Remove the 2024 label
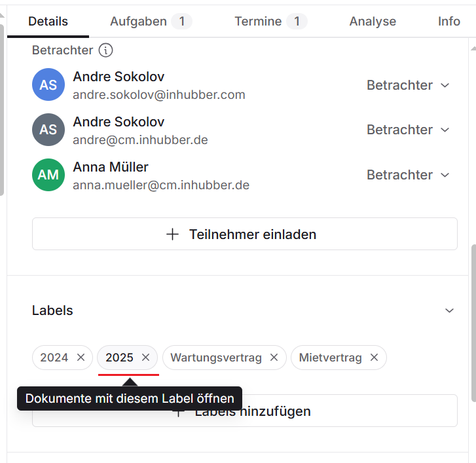Viewport: 476px width, 463px height. 81,358
